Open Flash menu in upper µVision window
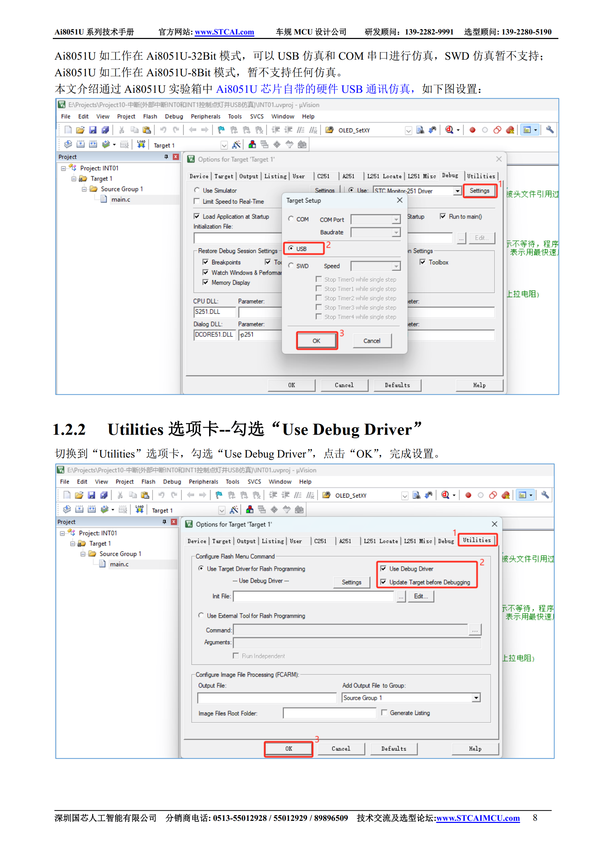 point(150,117)
